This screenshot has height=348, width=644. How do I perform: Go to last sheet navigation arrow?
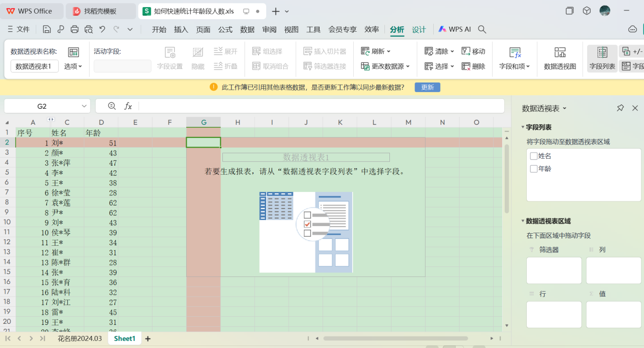[x=43, y=338]
